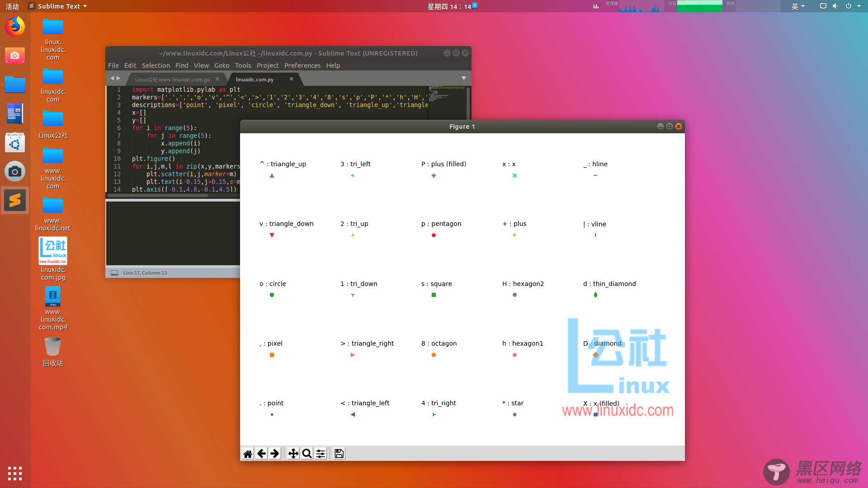Open the Goto menu
868x488 pixels.
(x=222, y=66)
